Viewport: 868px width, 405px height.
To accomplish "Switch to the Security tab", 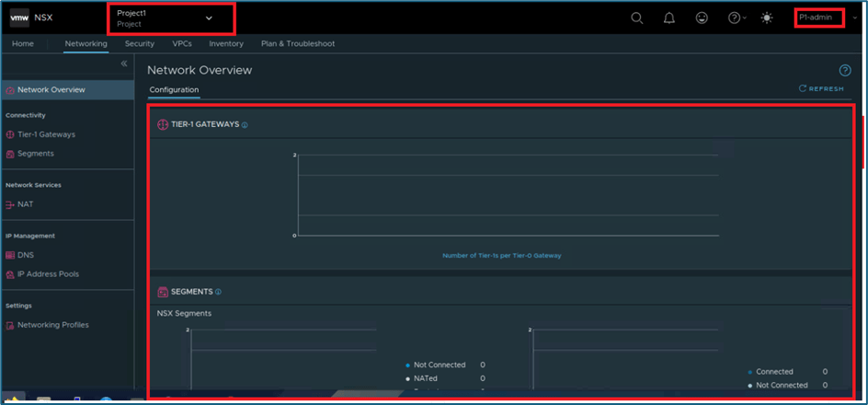I will 140,43.
